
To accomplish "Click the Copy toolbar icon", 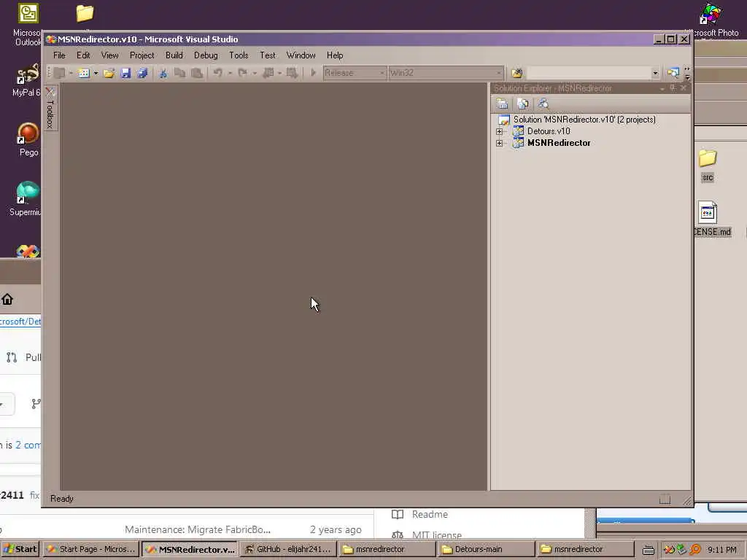I will 179,73.
